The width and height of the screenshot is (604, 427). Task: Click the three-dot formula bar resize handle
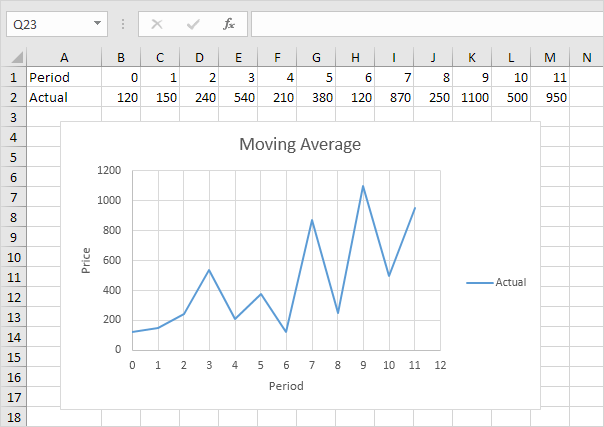(123, 23)
